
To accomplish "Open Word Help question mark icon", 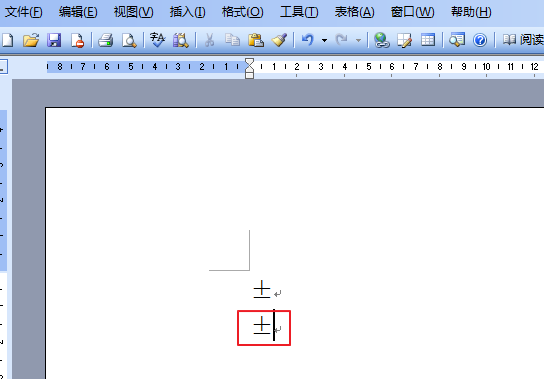I will pos(480,40).
